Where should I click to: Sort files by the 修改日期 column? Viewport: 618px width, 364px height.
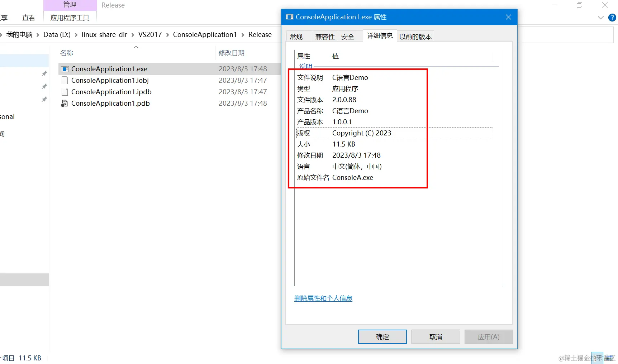pyautogui.click(x=232, y=53)
